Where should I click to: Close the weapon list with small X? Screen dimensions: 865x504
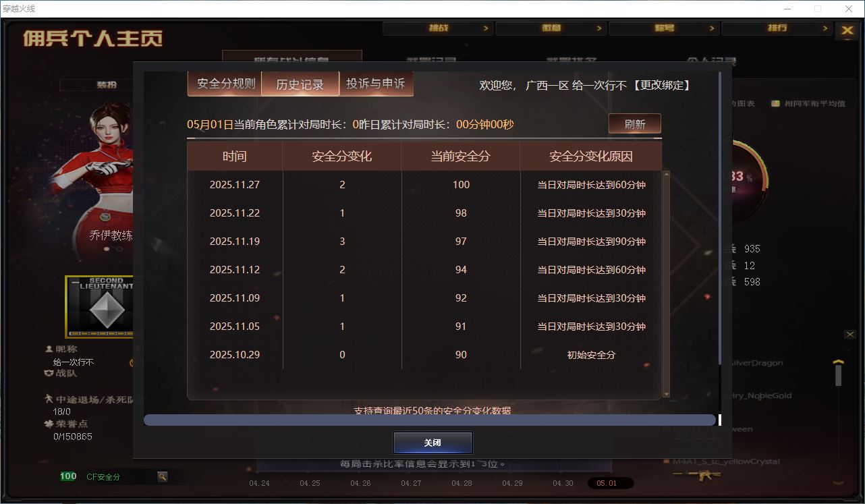point(850,335)
